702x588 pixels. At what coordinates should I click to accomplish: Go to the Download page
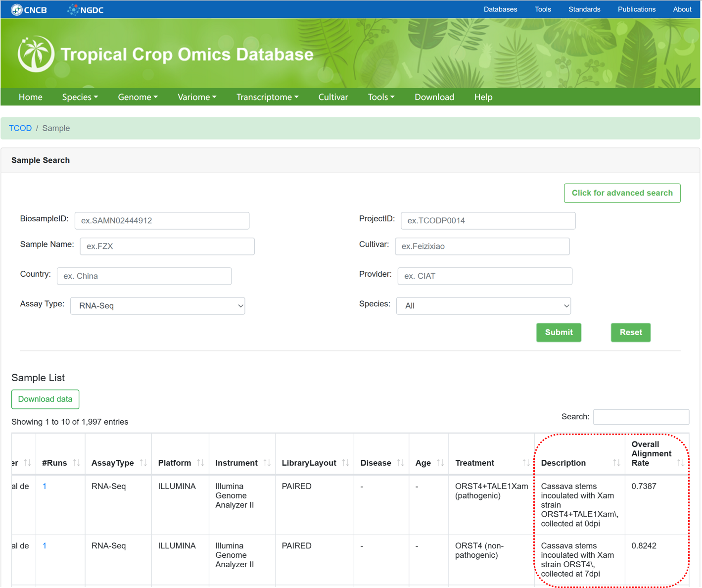point(434,97)
